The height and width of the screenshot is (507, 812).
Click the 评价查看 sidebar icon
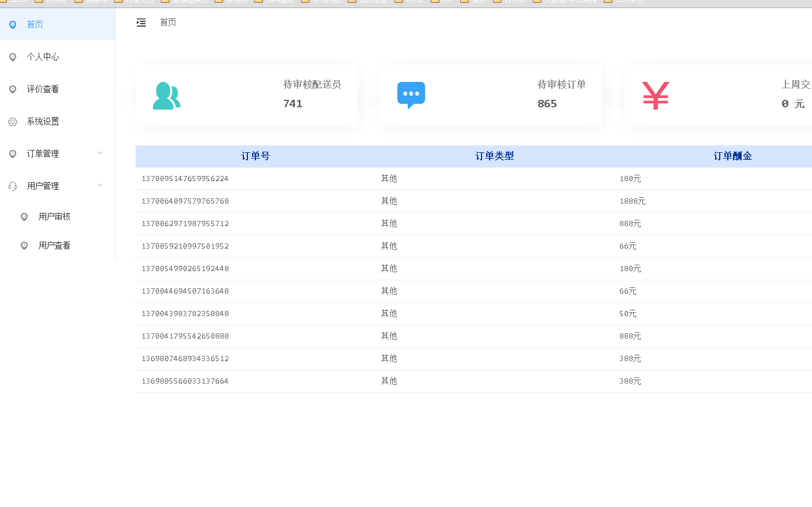click(x=13, y=89)
